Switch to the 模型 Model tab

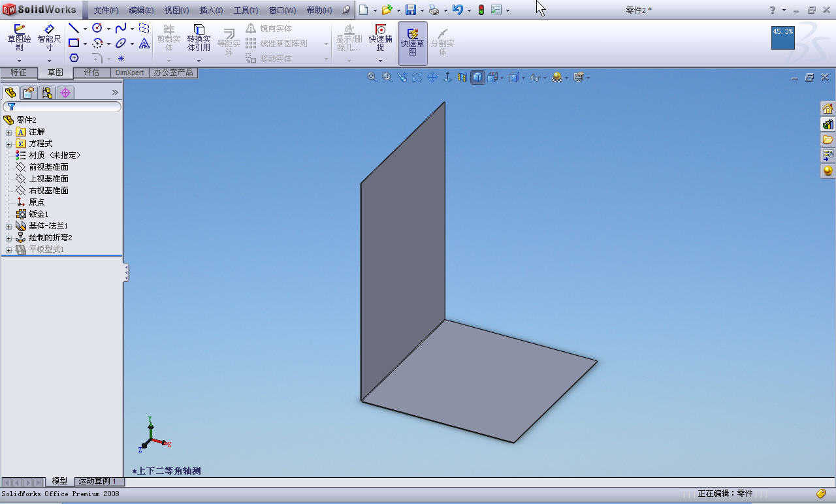[59, 481]
